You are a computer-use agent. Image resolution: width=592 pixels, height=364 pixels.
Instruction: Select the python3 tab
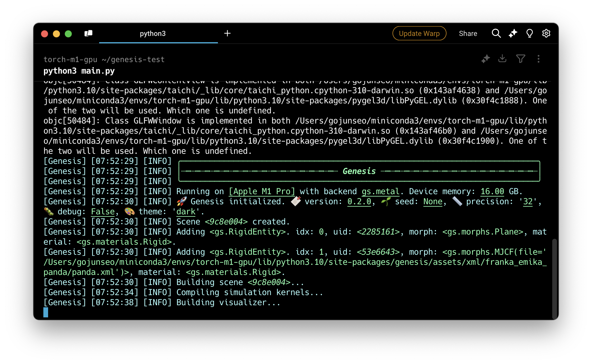click(x=153, y=34)
